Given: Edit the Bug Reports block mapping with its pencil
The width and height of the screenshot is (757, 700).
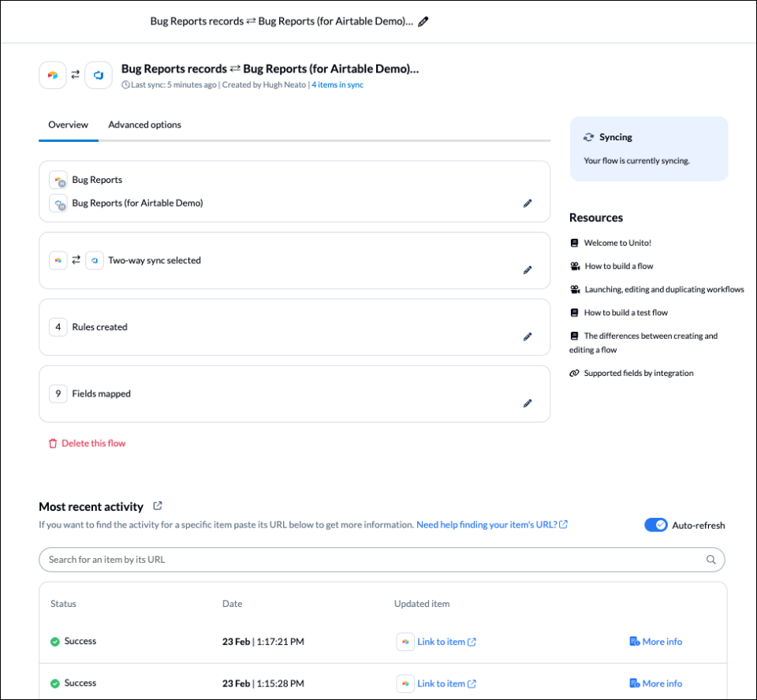Looking at the screenshot, I should coord(528,203).
